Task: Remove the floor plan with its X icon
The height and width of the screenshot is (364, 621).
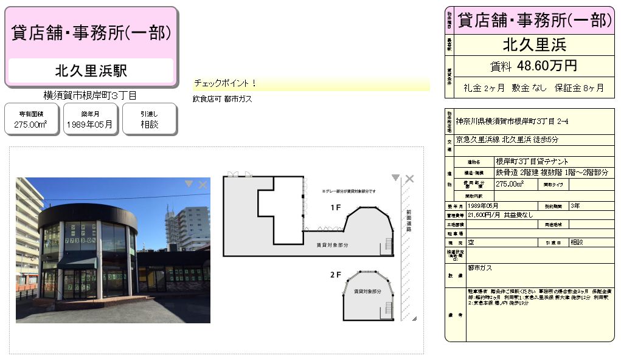Action: [409, 179]
